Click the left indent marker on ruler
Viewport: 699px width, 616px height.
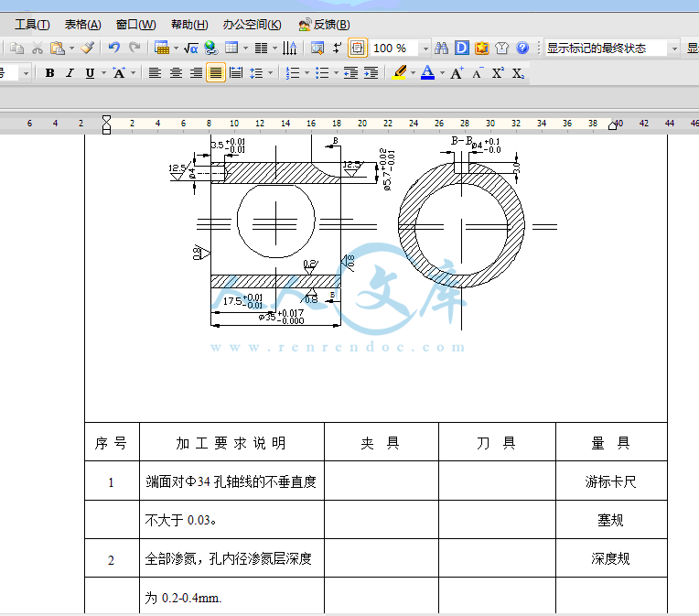click(x=106, y=124)
